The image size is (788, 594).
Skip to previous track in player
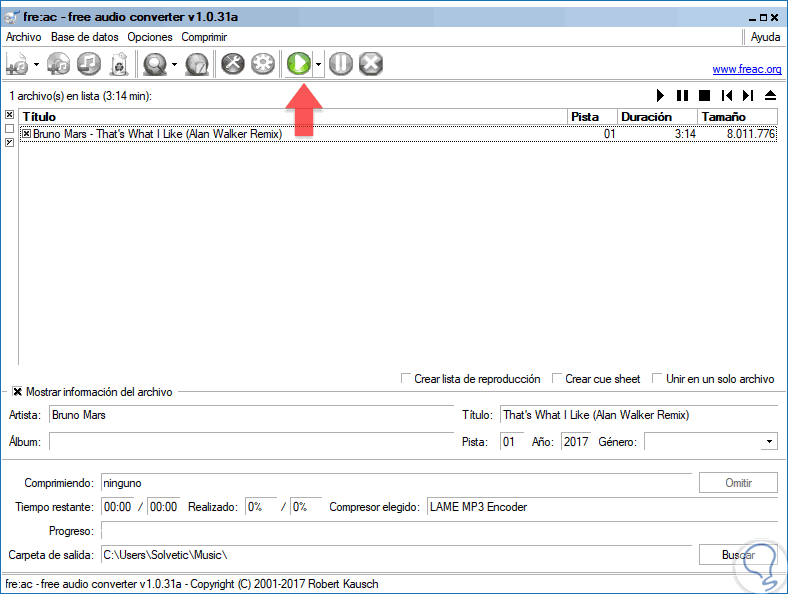(x=727, y=95)
